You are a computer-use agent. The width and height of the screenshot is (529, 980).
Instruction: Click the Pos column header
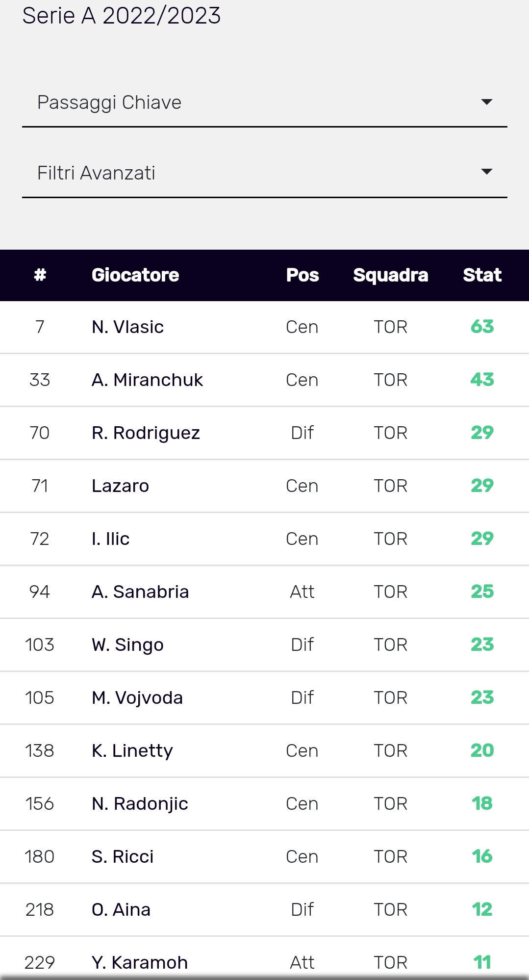pos(302,275)
